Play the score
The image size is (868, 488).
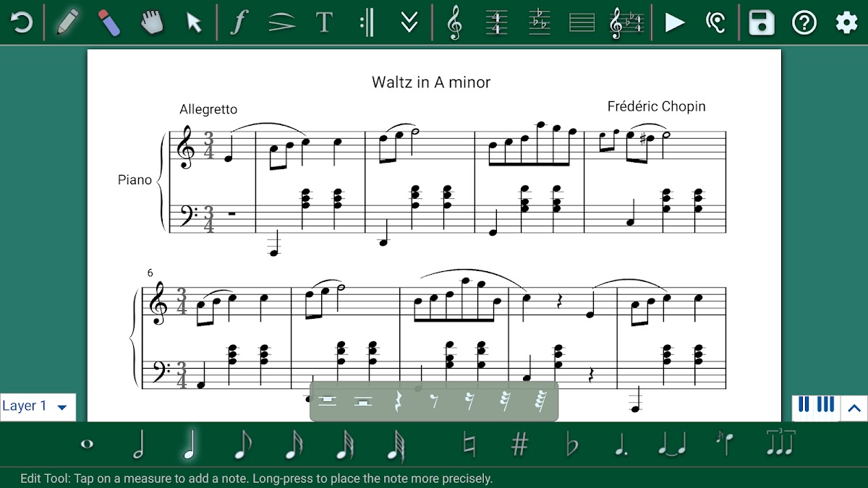(674, 22)
